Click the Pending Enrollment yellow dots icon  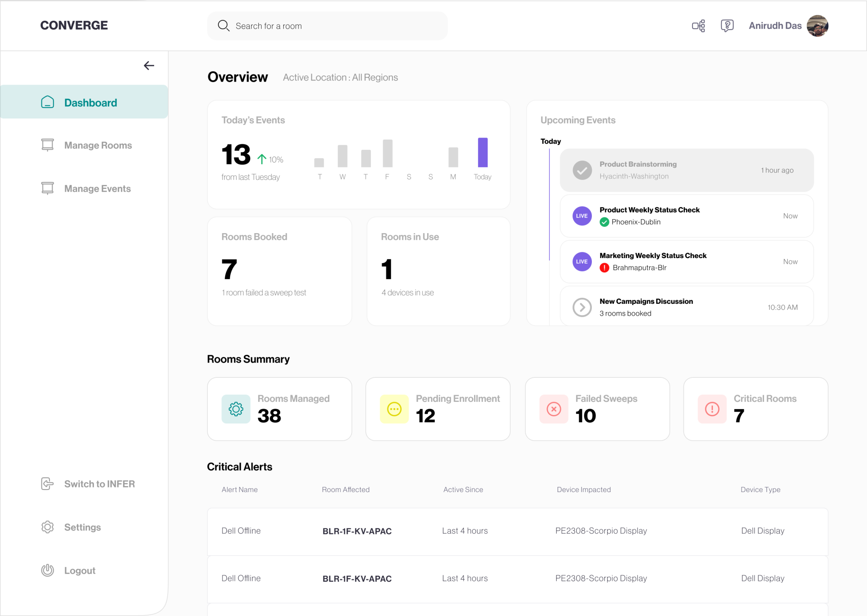(x=394, y=409)
